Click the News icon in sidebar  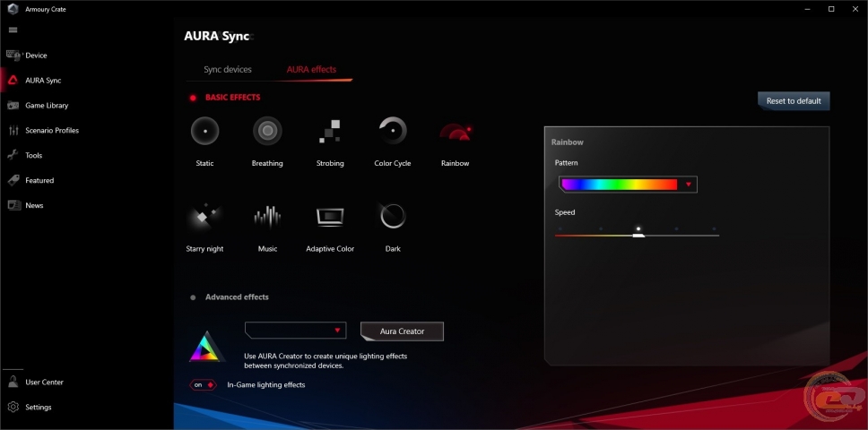[x=13, y=205]
